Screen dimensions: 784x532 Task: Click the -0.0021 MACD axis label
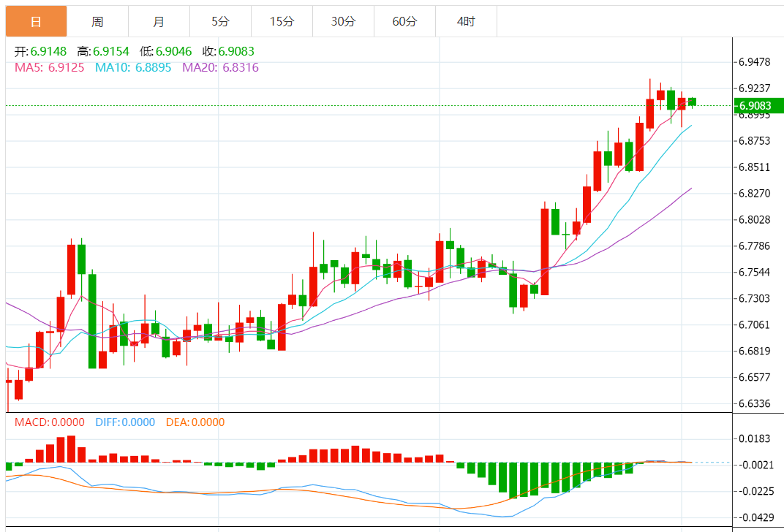[x=755, y=465]
